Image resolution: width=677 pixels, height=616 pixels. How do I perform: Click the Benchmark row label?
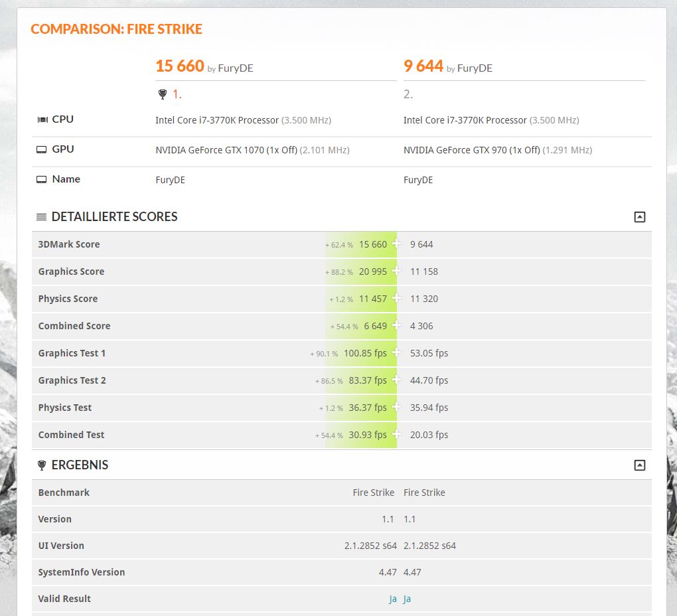pyautogui.click(x=64, y=493)
